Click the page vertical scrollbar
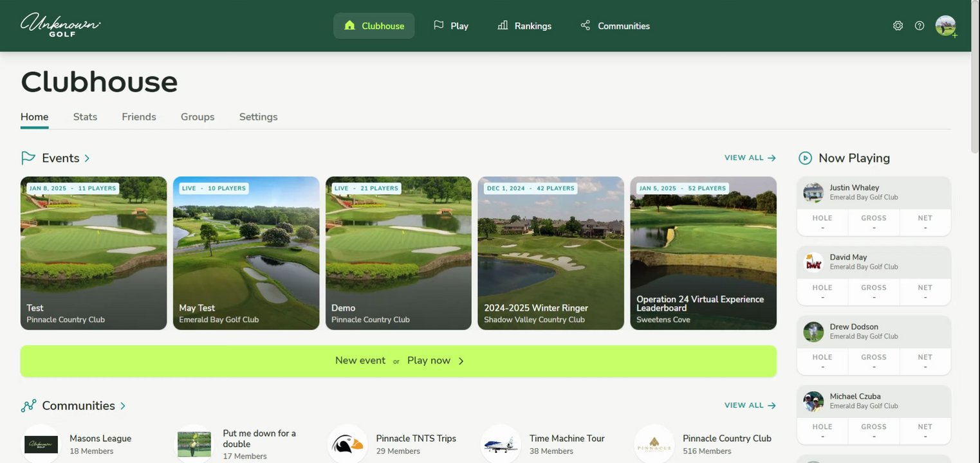 [x=975, y=77]
